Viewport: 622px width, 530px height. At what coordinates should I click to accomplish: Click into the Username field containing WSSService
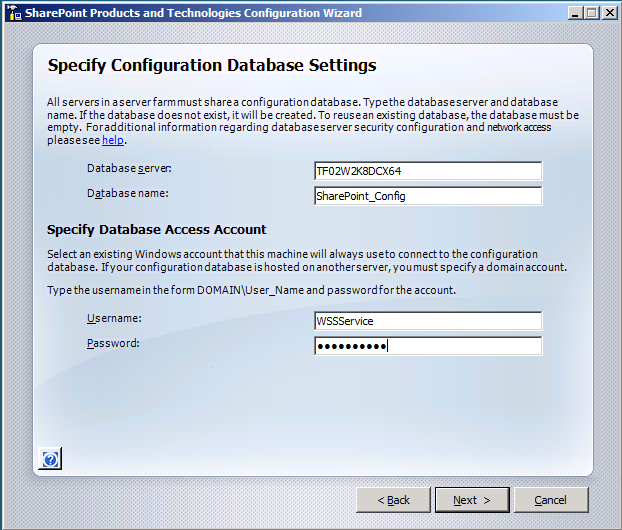click(428, 321)
